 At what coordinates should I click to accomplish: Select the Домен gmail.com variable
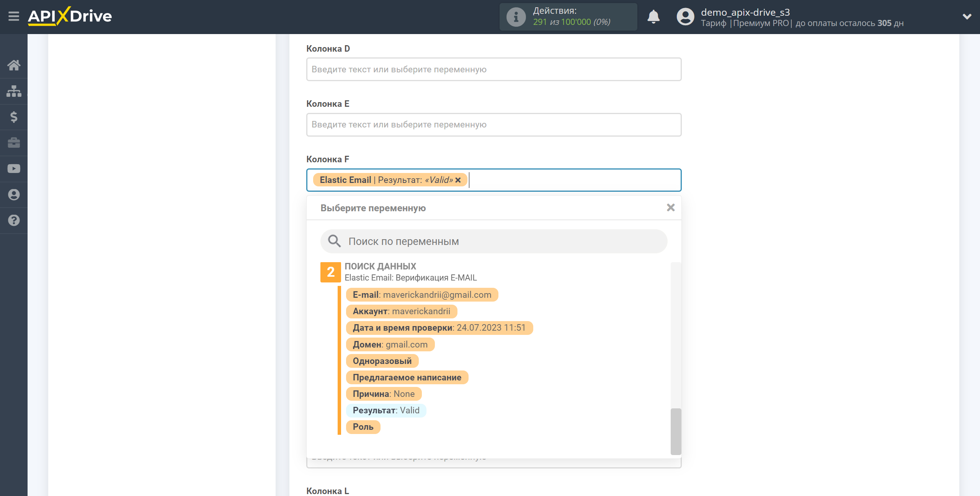(x=390, y=344)
